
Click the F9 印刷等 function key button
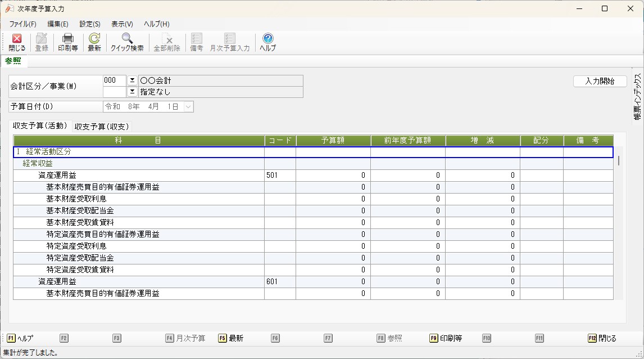[x=446, y=338]
